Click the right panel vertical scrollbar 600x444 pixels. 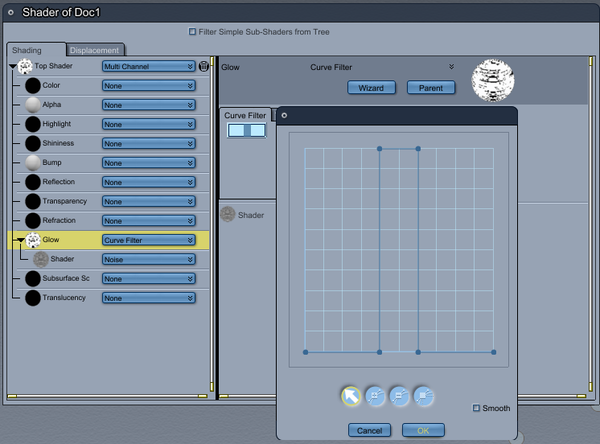pos(590,224)
